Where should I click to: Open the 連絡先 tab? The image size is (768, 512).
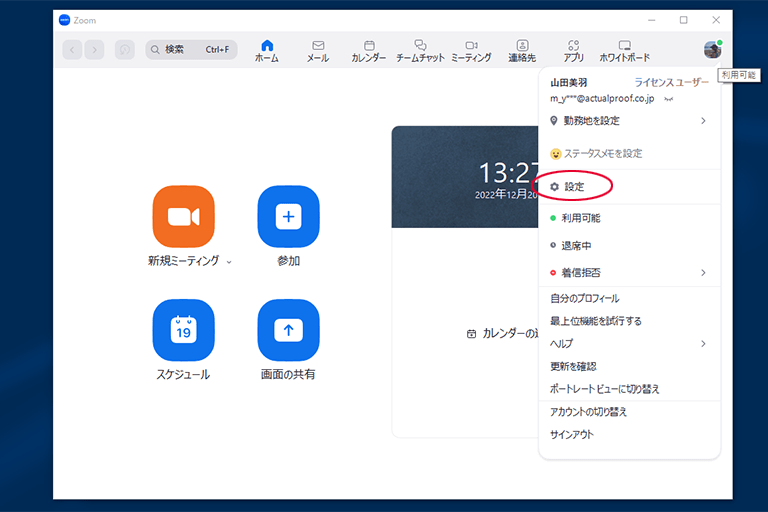pos(522,51)
